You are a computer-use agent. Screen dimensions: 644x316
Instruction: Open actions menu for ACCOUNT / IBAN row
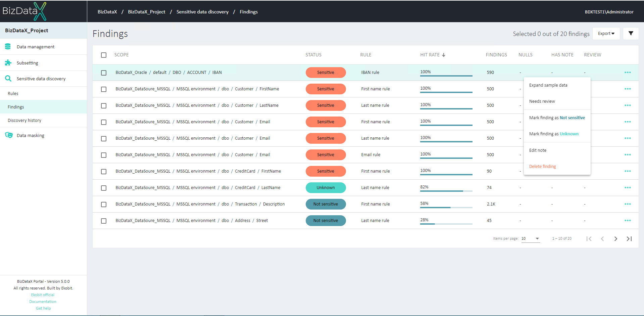(x=628, y=73)
